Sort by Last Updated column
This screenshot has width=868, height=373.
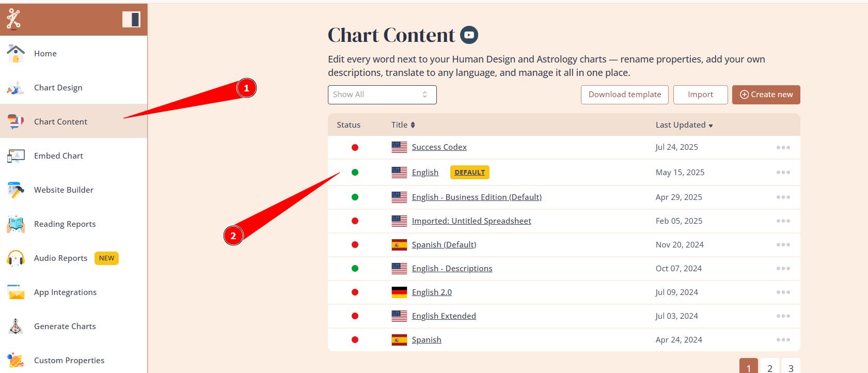point(684,125)
